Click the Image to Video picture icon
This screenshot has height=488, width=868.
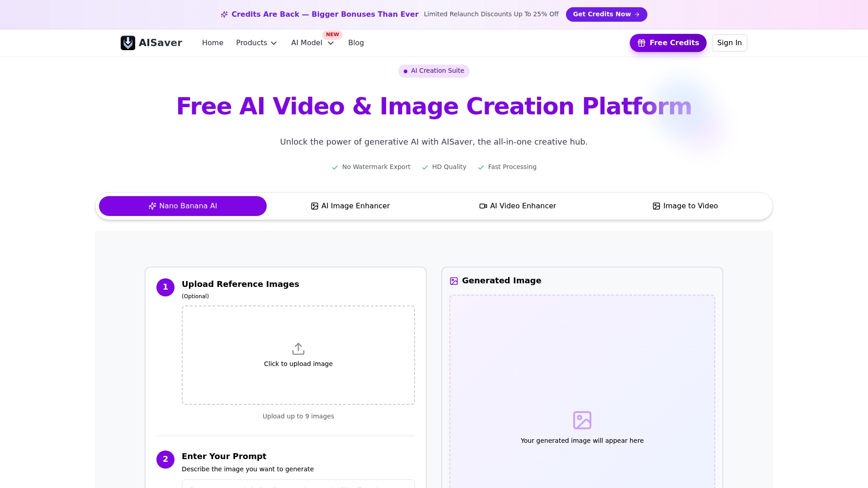tap(656, 206)
